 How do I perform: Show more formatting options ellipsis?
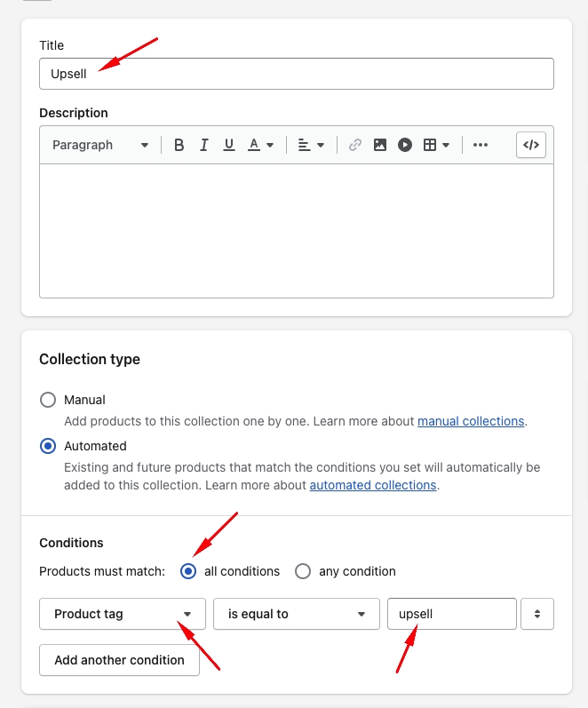tap(481, 145)
